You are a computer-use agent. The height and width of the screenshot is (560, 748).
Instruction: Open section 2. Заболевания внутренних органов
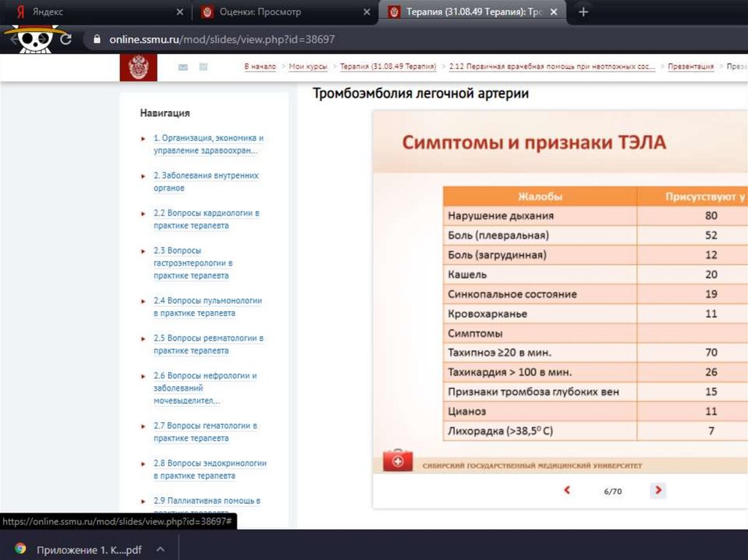coord(206,182)
